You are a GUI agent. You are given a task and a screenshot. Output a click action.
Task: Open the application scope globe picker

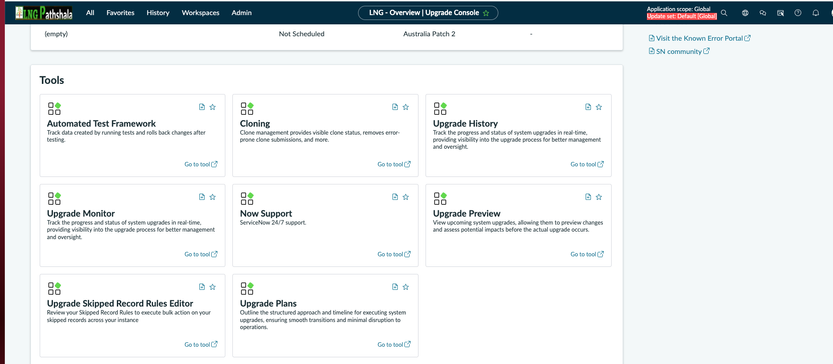(x=745, y=13)
